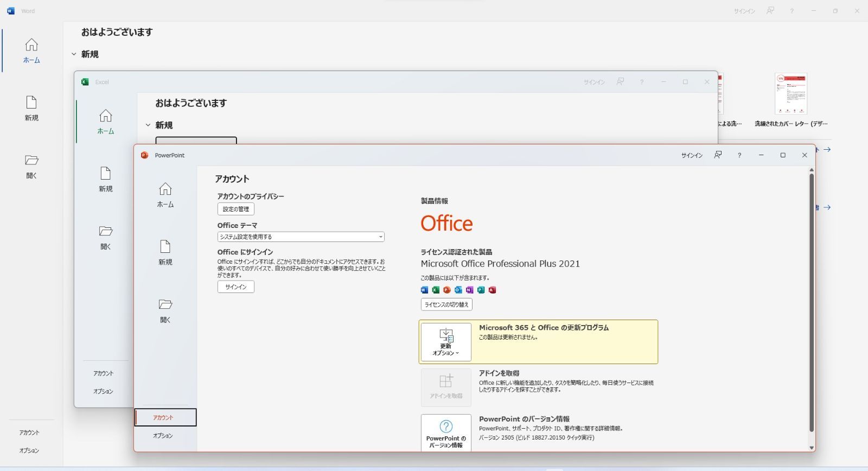Open help question mark in PowerPoint title bar
Screen dimensions: 868x471
pyautogui.click(x=739, y=155)
